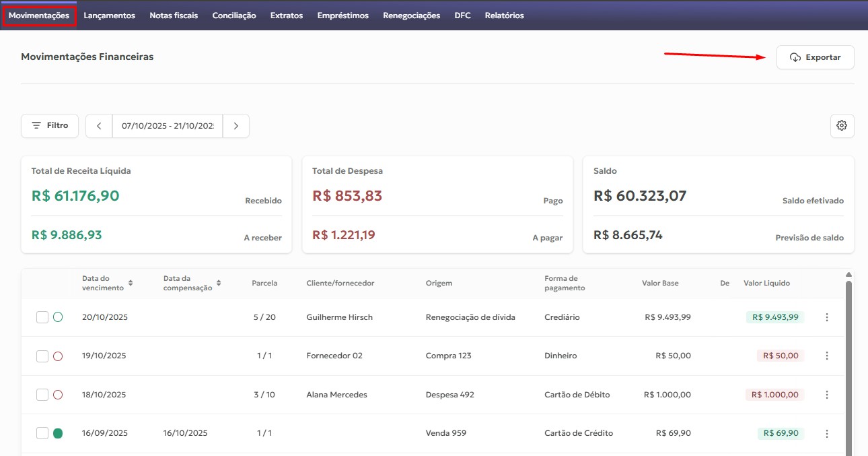Open row options for Fornecedor 02
Screen dimensions: 868x456
(x=827, y=356)
